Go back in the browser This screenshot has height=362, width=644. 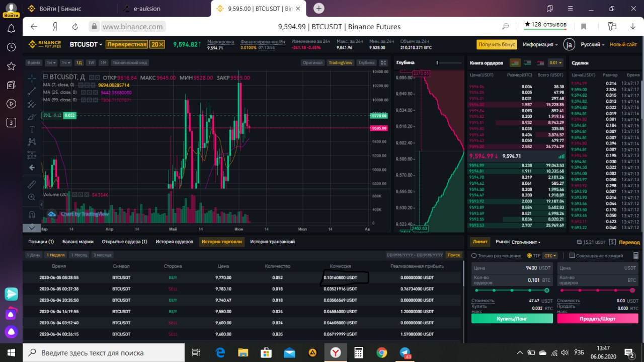tap(34, 27)
